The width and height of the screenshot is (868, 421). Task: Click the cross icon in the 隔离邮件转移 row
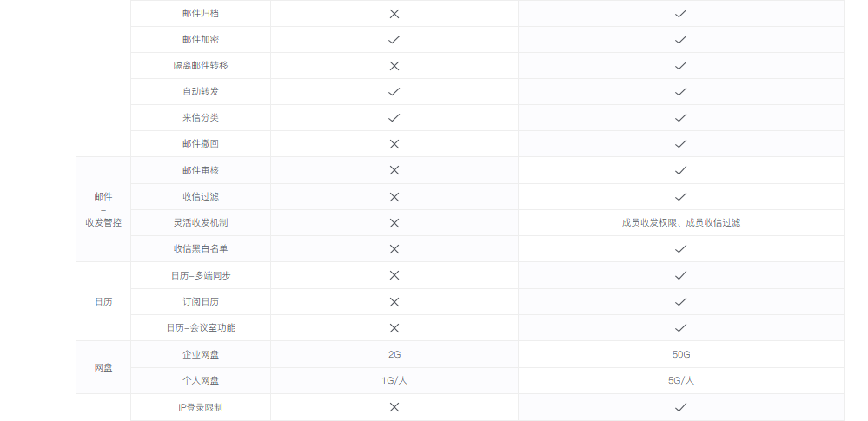tap(394, 66)
